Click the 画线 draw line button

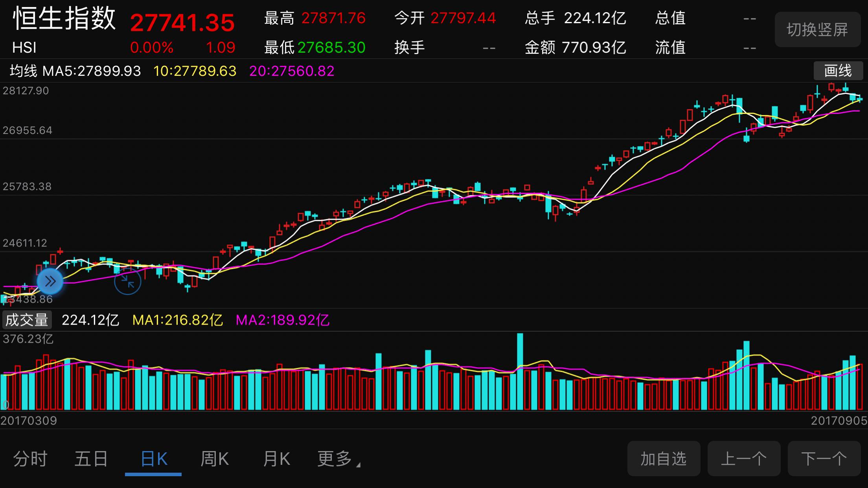[838, 71]
